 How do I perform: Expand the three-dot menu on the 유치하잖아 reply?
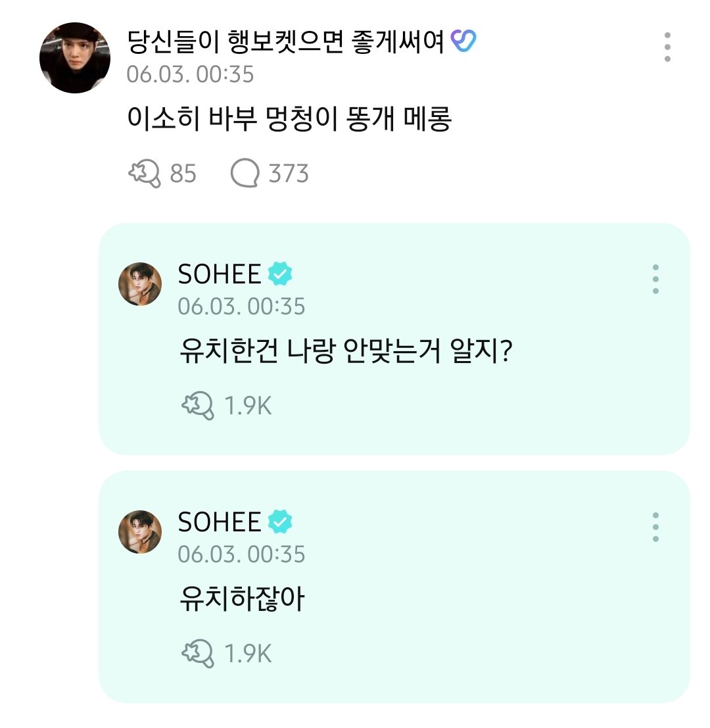point(655,527)
